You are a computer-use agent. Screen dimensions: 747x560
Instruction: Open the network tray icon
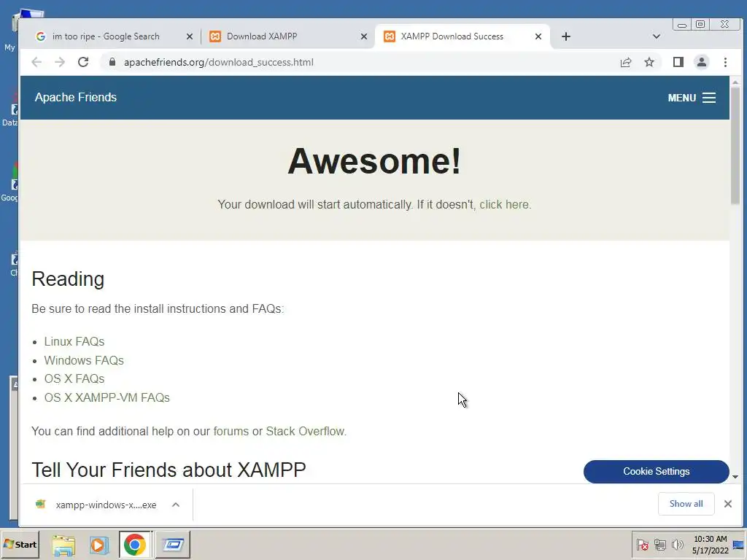pyautogui.click(x=659, y=545)
